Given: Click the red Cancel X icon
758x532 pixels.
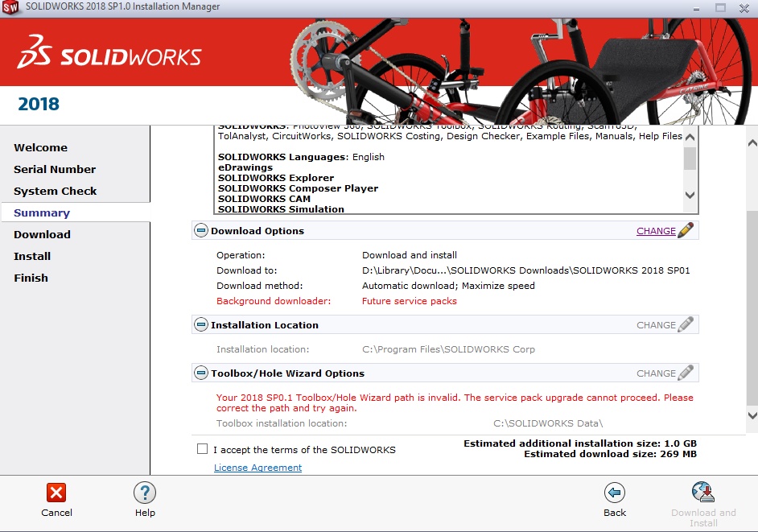Looking at the screenshot, I should (56, 493).
